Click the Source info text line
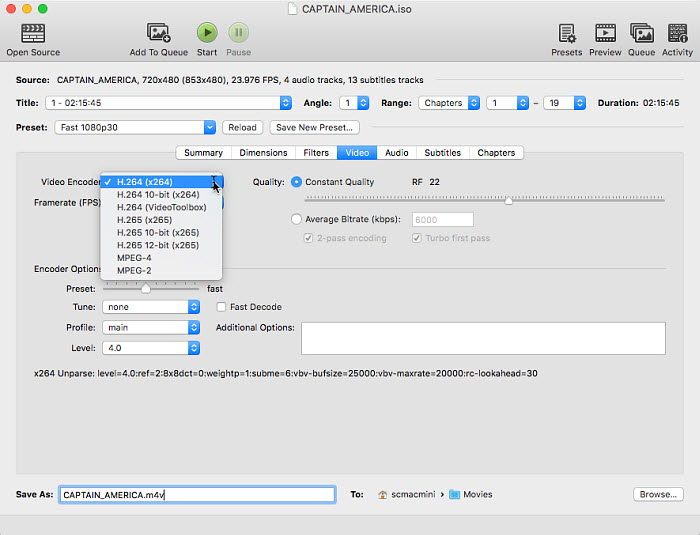The height and width of the screenshot is (535, 700). 220,80
